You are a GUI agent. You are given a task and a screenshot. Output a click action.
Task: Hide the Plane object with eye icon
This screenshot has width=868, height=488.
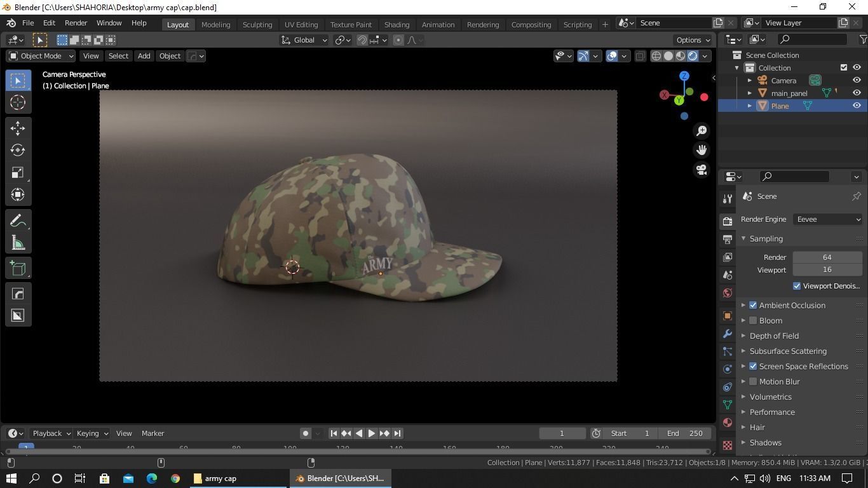pyautogui.click(x=857, y=106)
